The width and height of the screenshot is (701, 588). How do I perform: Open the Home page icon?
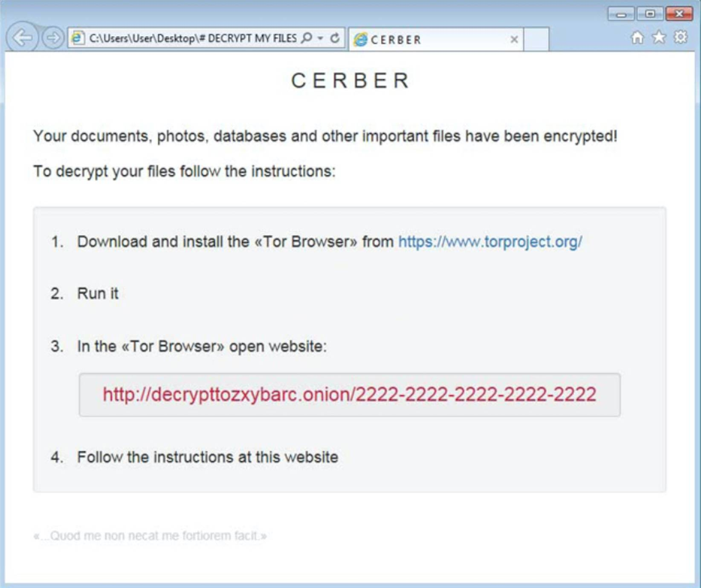[637, 37]
